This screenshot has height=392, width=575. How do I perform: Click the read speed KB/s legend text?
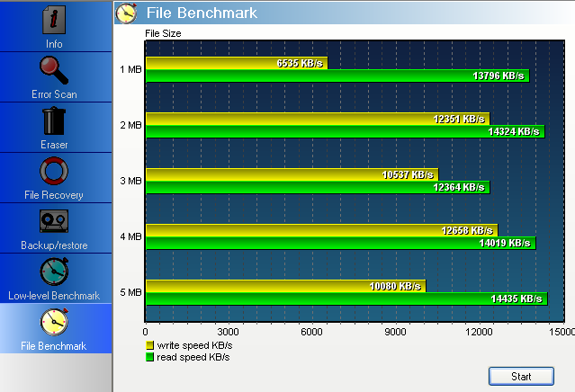click(193, 357)
